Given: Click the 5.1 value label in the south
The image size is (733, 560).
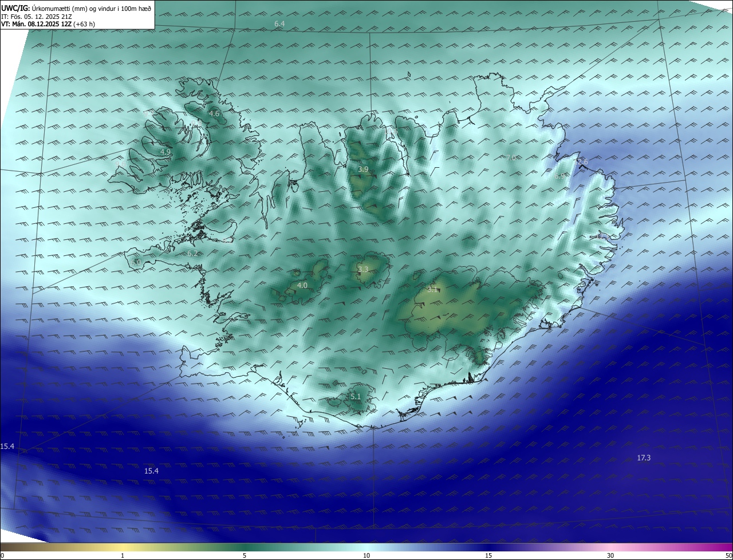Looking at the screenshot, I should 356,397.
